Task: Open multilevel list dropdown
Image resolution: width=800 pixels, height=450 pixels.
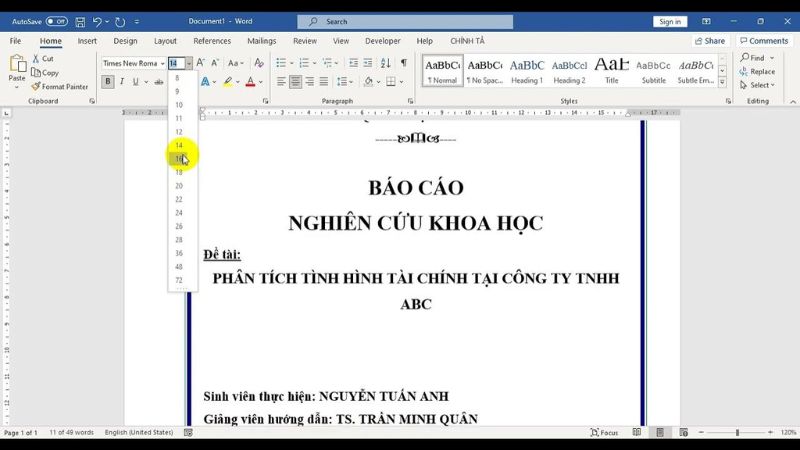Action: pos(337,63)
